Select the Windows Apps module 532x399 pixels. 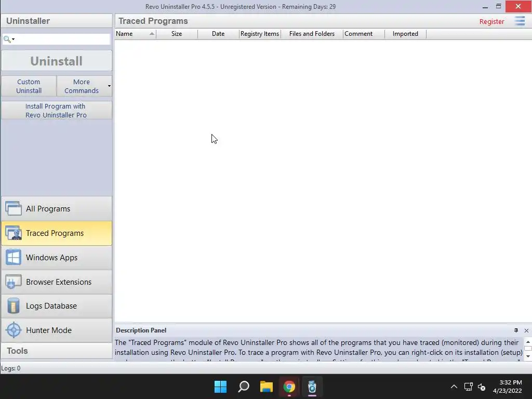pos(57,258)
